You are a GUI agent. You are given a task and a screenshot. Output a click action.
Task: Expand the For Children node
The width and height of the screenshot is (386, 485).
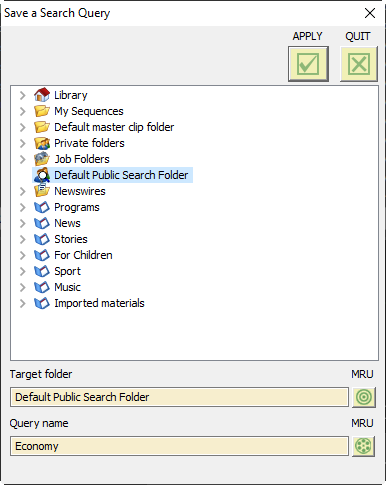[22, 255]
